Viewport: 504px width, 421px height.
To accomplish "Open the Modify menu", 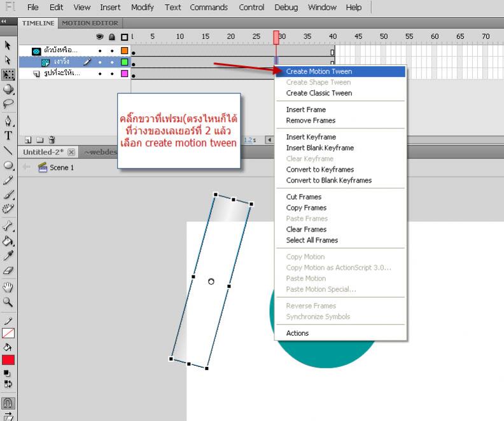I will click(x=143, y=7).
